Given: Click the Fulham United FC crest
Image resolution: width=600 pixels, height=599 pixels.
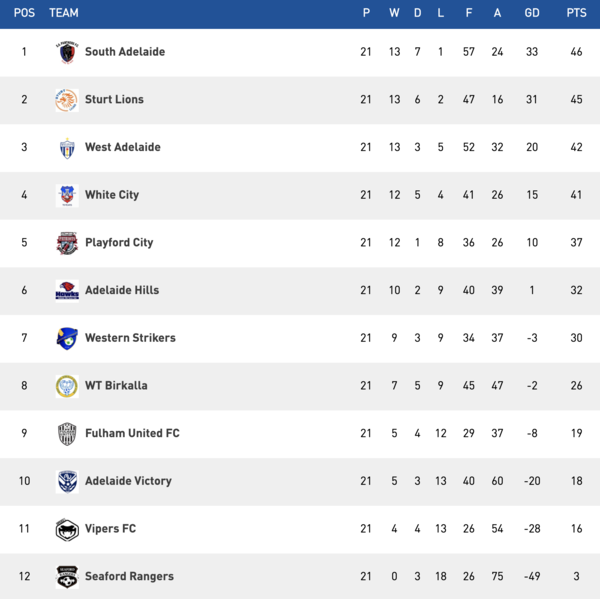Looking at the screenshot, I should coord(67,433).
